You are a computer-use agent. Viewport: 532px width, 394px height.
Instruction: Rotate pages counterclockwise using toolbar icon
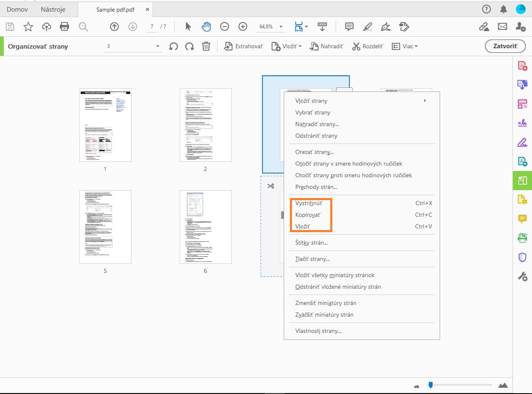coord(173,47)
